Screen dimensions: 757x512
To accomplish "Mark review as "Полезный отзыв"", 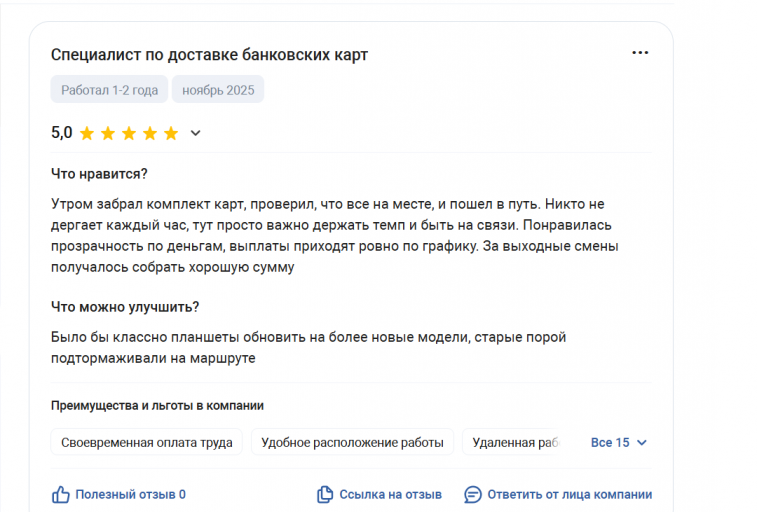I will point(130,494).
